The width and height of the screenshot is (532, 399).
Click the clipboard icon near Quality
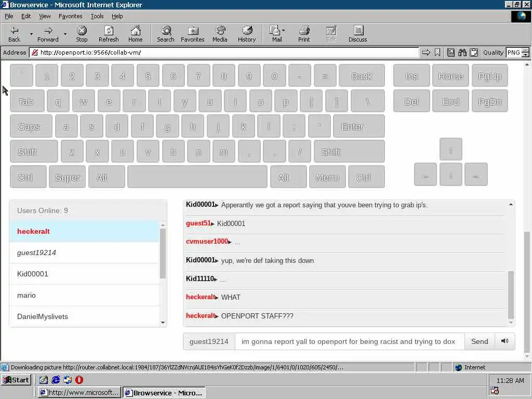[x=474, y=52]
